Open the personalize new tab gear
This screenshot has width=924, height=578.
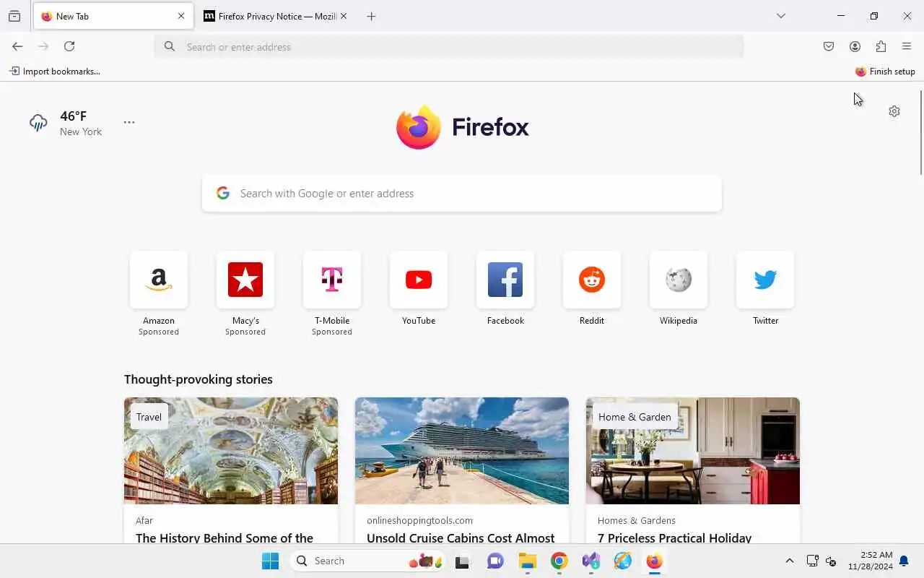click(x=894, y=111)
